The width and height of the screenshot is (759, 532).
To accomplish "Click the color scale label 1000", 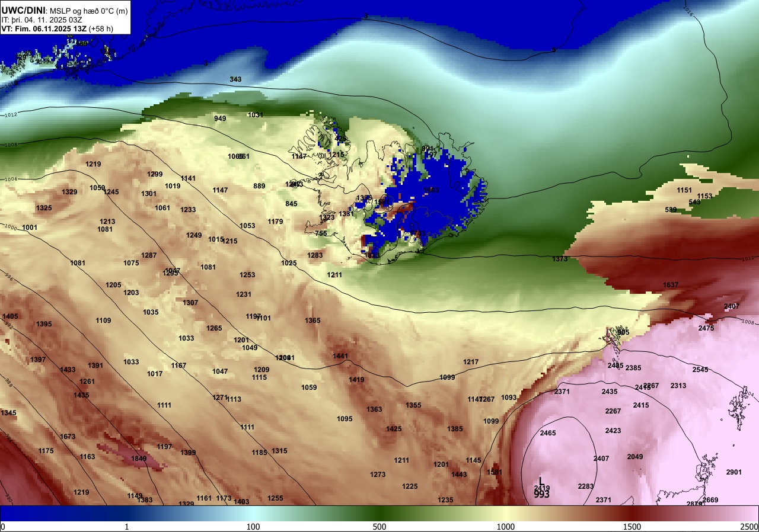I will pyautogui.click(x=506, y=527).
